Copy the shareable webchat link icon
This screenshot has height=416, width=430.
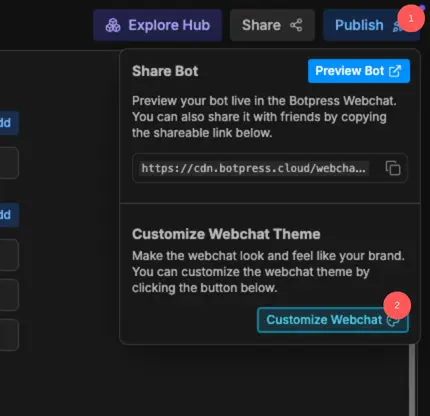point(393,168)
